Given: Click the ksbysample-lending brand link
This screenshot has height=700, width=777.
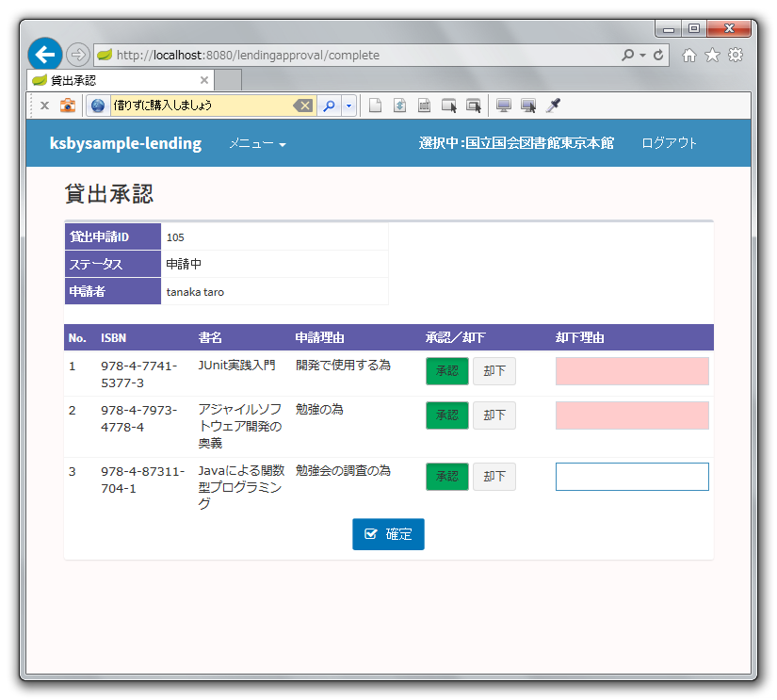Looking at the screenshot, I should tap(126, 143).
